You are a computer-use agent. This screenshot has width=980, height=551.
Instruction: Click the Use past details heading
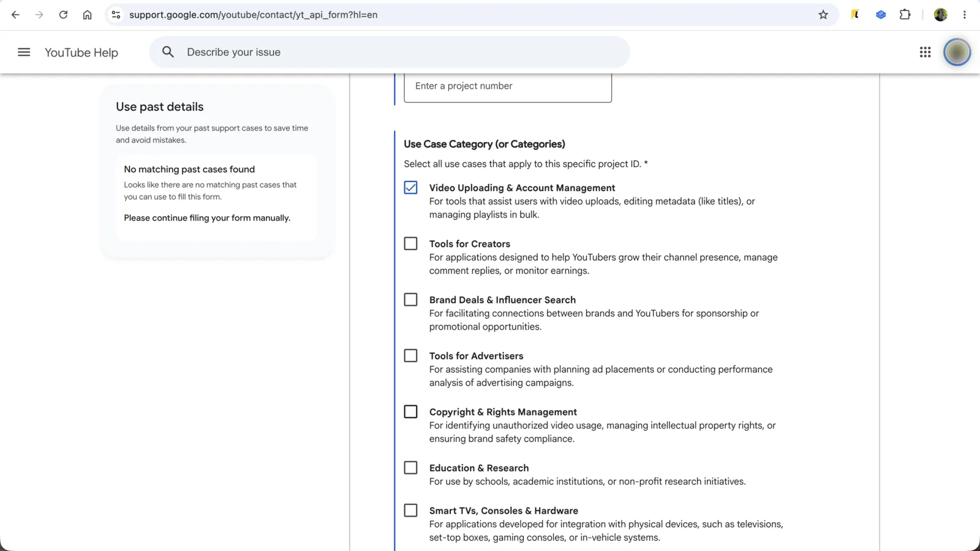pyautogui.click(x=160, y=107)
